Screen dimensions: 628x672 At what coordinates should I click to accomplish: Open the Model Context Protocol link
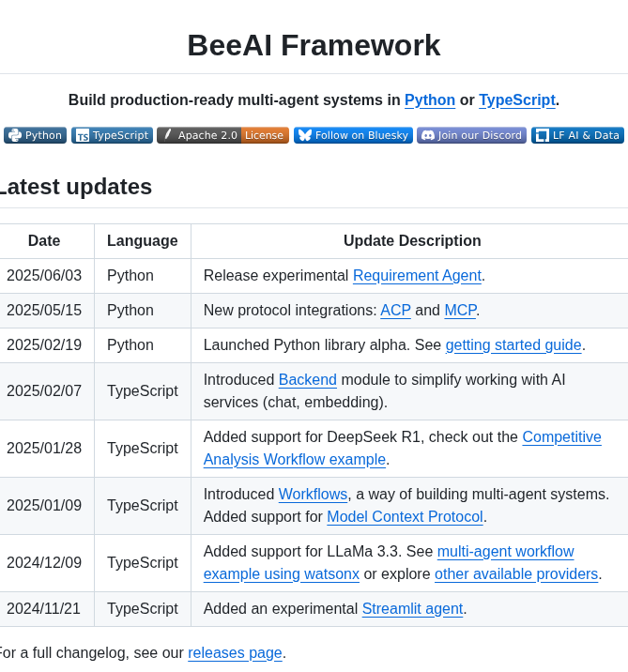[x=406, y=517]
